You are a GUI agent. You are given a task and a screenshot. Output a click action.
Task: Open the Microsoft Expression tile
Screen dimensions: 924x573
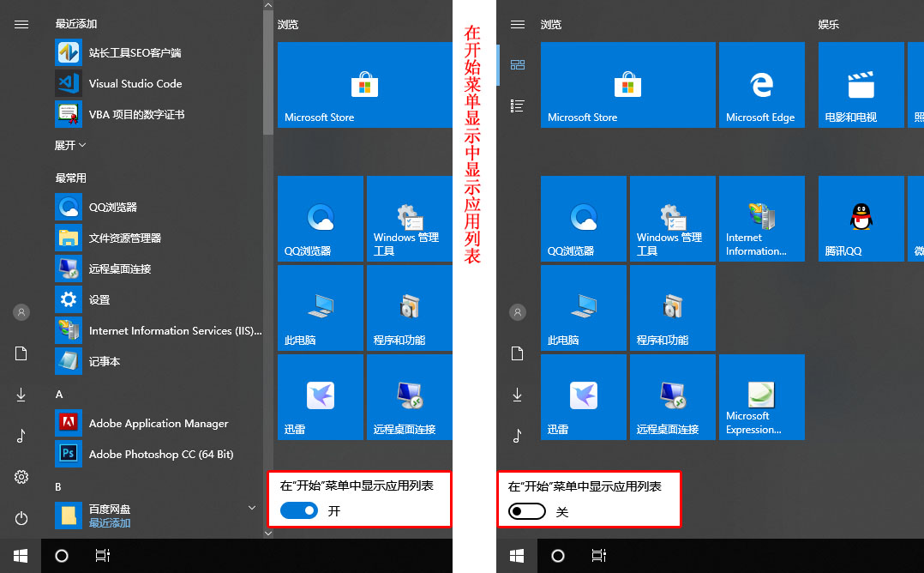click(761, 397)
